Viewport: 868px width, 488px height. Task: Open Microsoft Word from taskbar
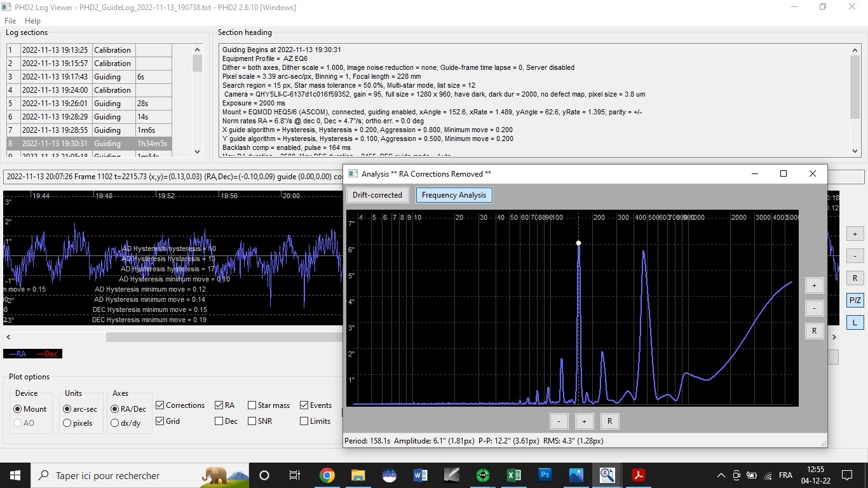420,475
